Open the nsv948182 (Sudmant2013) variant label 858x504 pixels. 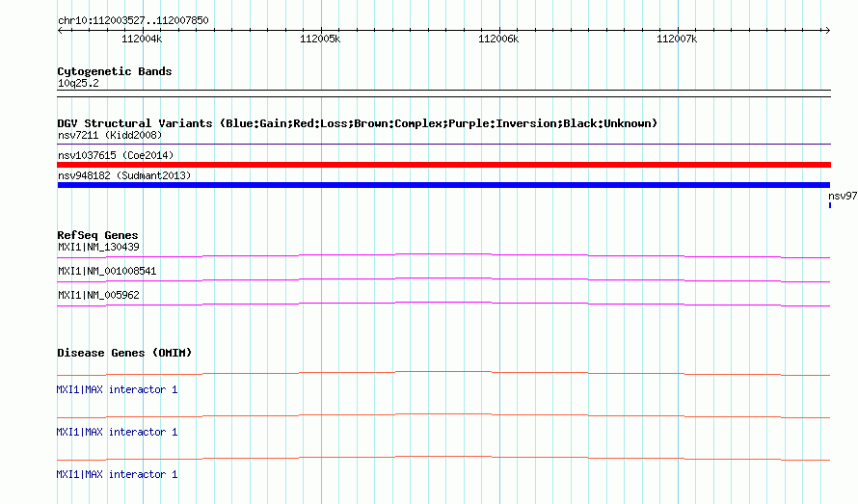124,175
